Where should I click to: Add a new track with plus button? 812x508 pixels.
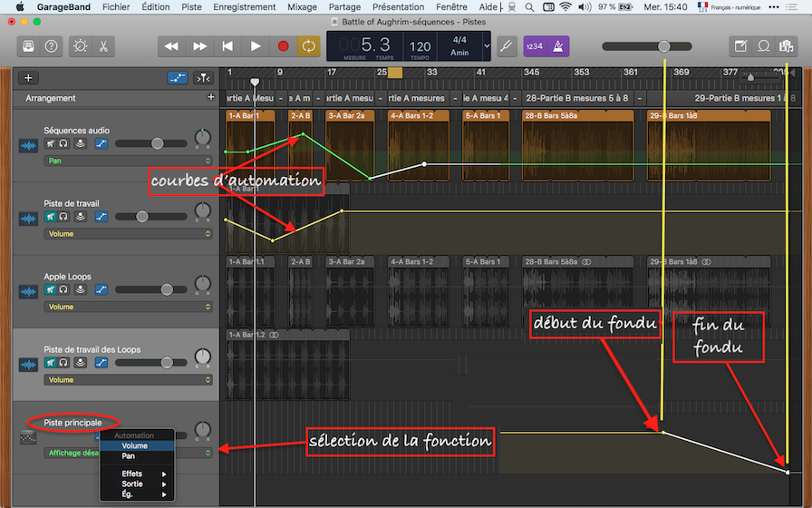[28, 78]
